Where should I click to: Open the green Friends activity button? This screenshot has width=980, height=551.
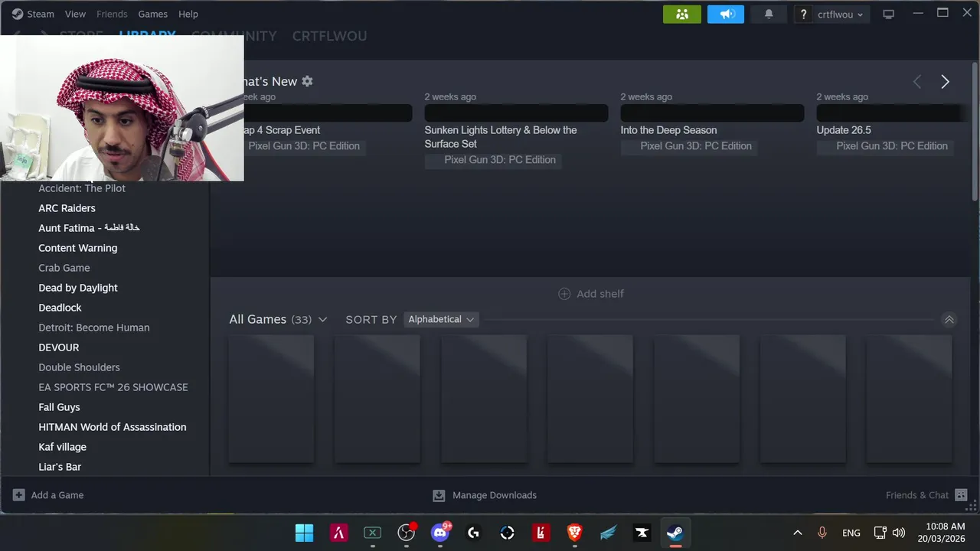pos(682,14)
